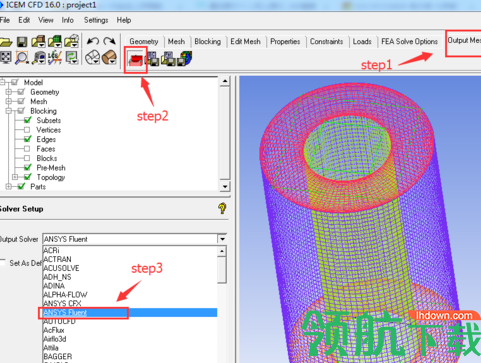The height and width of the screenshot is (363, 481).
Task: Click the Fit Window icon
Action: (6, 58)
